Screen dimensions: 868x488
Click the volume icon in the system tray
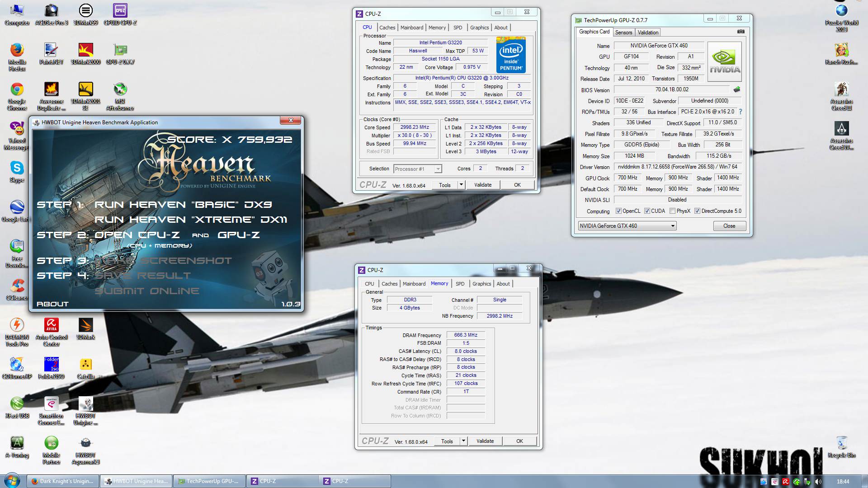point(818,482)
